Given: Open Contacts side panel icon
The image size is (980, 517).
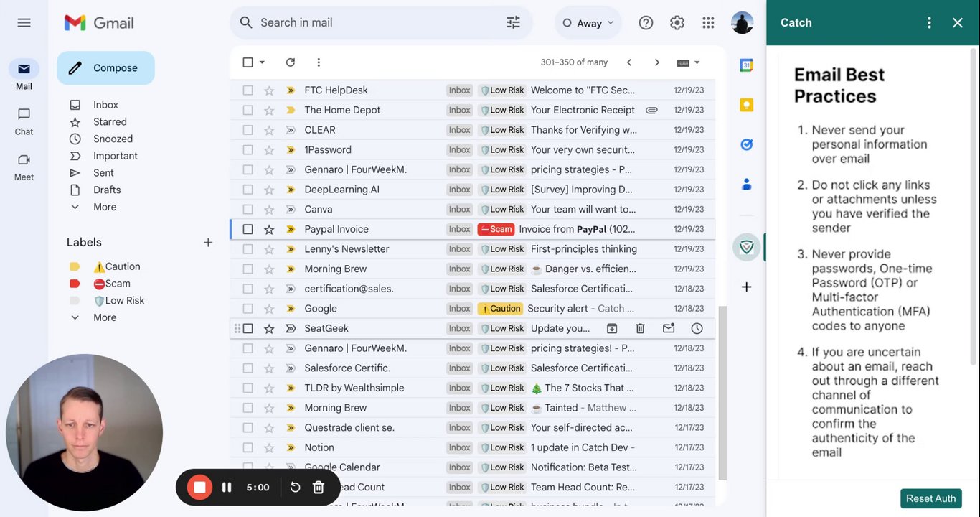Looking at the screenshot, I should tap(746, 185).
